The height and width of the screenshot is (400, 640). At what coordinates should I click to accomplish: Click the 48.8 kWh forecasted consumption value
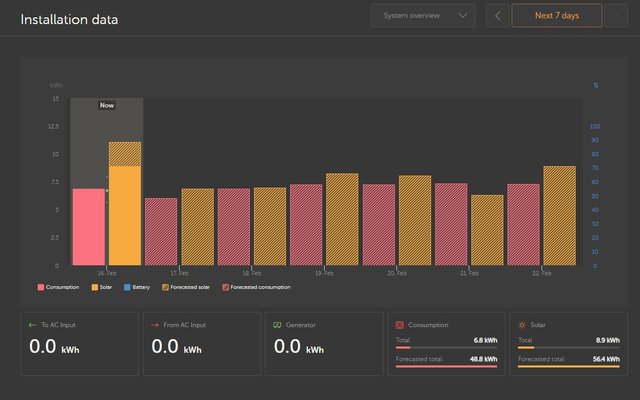pyautogui.click(x=484, y=359)
